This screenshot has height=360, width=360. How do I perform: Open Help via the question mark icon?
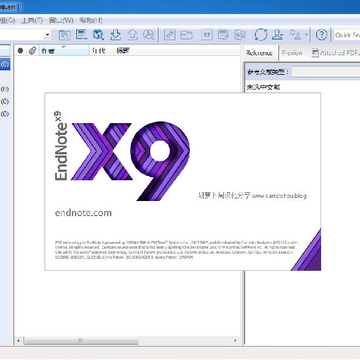(321, 35)
